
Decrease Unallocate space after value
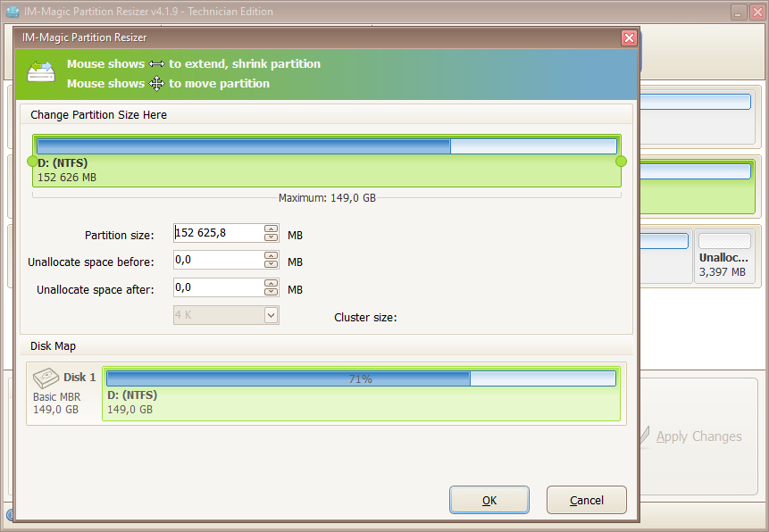[x=271, y=292]
